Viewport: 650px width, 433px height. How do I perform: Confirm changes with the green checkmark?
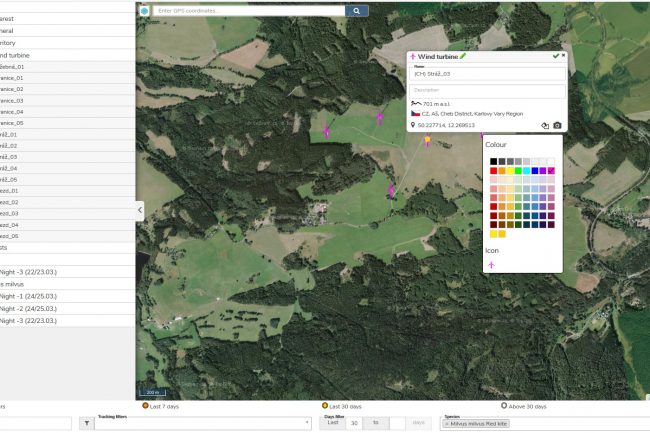coord(555,57)
